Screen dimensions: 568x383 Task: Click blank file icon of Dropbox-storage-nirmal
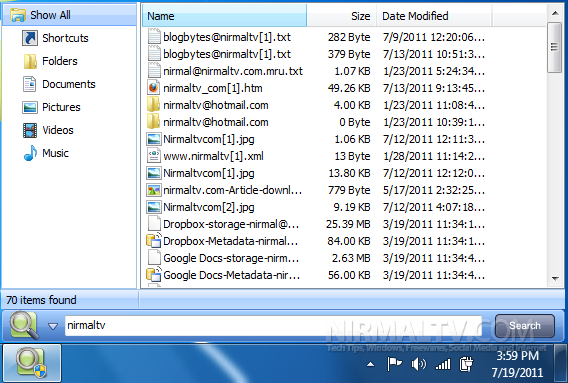coord(154,224)
